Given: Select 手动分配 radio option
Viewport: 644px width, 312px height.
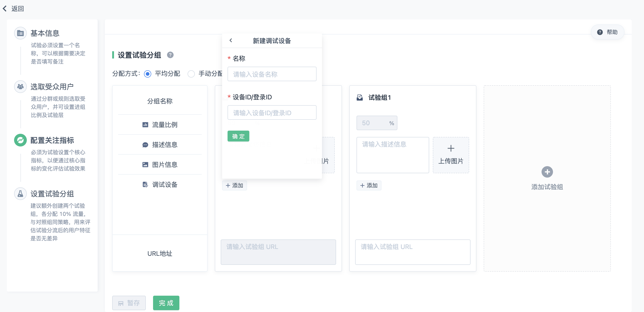Looking at the screenshot, I should (x=191, y=74).
